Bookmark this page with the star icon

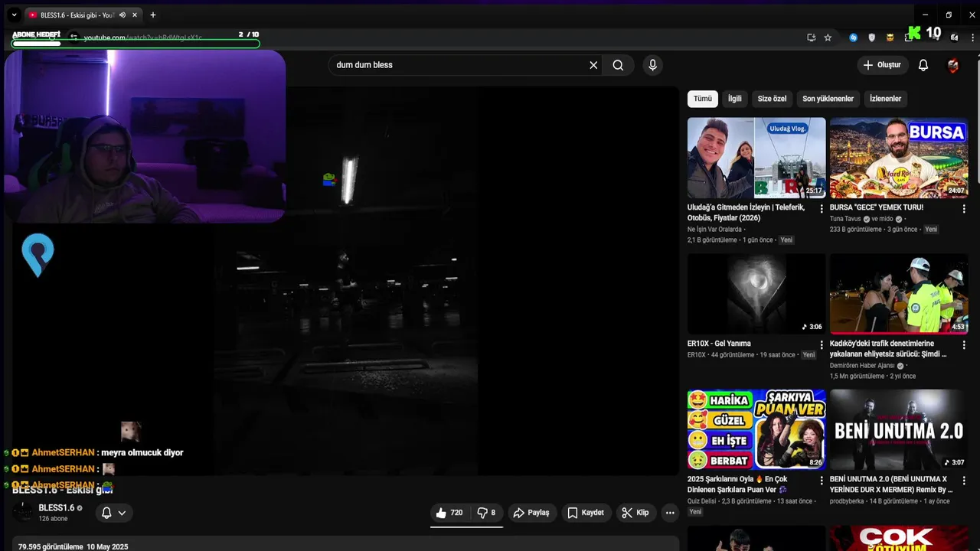tap(828, 37)
